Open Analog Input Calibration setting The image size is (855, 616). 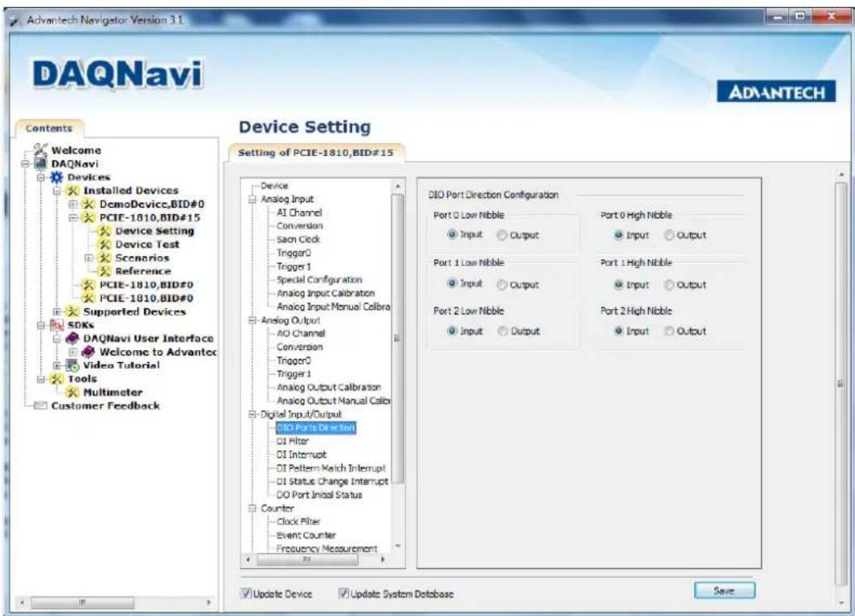[x=325, y=293]
